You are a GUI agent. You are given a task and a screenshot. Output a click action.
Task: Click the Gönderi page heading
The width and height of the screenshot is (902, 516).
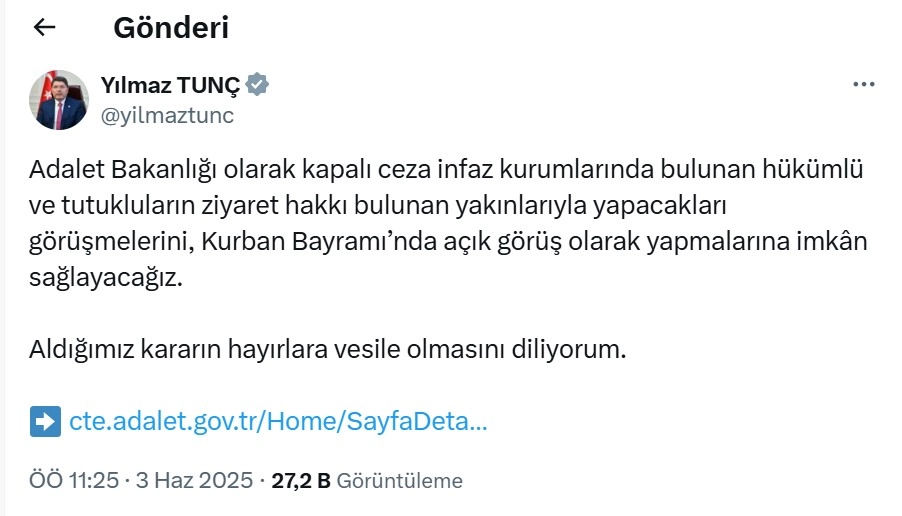coord(171,28)
